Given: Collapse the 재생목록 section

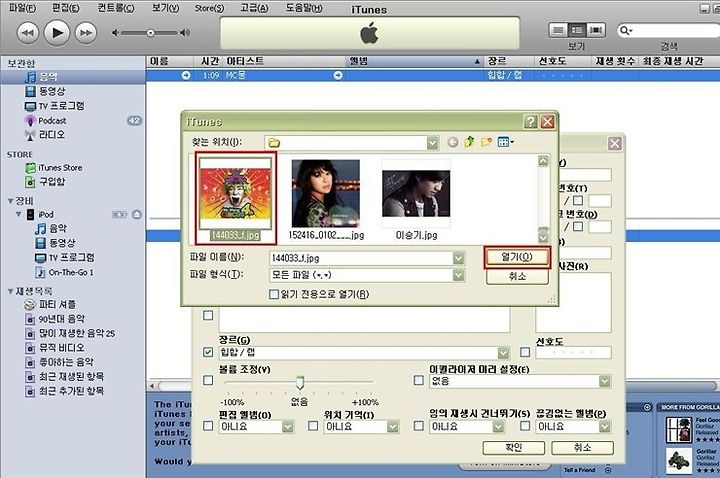Looking at the screenshot, I should [10, 291].
